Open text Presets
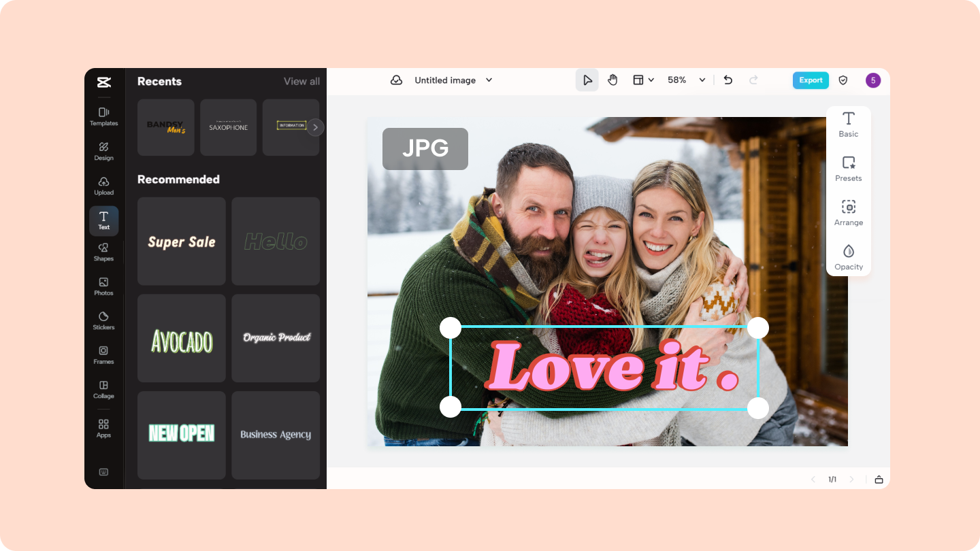Screen dimensions: 980x551 pos(849,169)
